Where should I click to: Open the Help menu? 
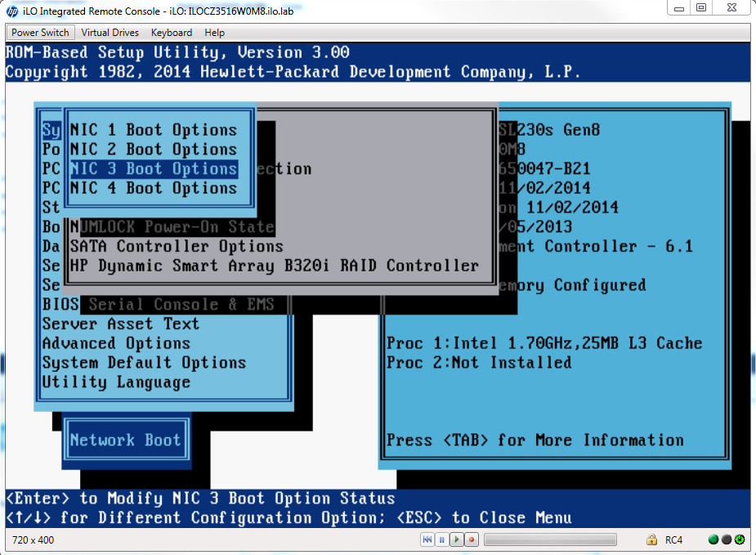[215, 33]
